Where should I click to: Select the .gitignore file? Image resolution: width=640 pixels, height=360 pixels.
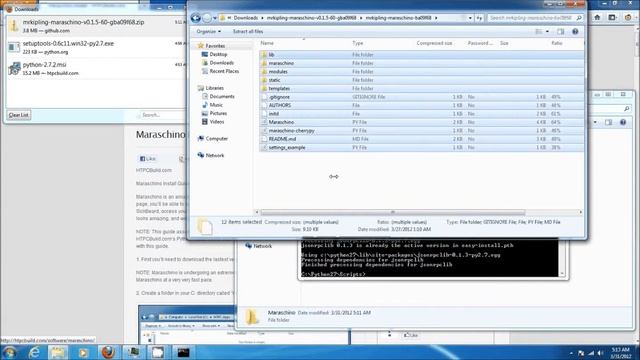tap(421, 97)
